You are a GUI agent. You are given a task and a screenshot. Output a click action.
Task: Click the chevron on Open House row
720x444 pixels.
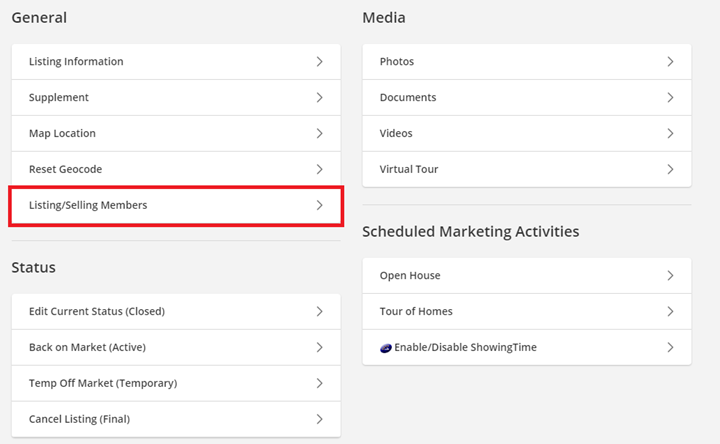670,275
